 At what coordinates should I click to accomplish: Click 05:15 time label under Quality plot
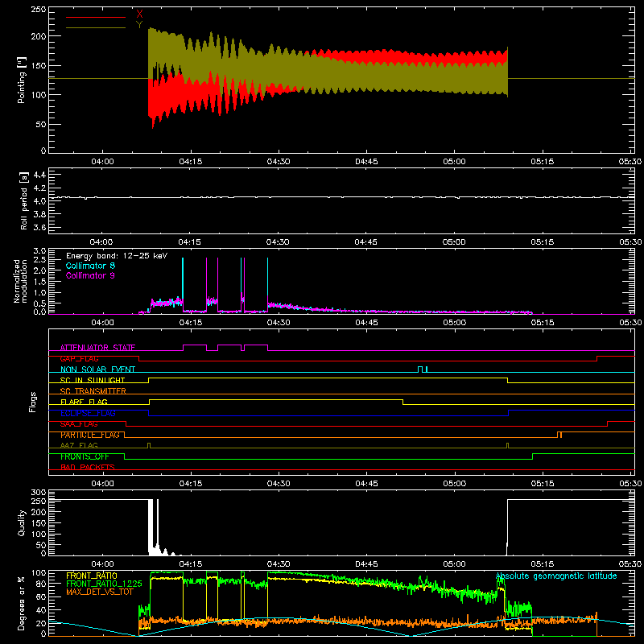(x=542, y=564)
